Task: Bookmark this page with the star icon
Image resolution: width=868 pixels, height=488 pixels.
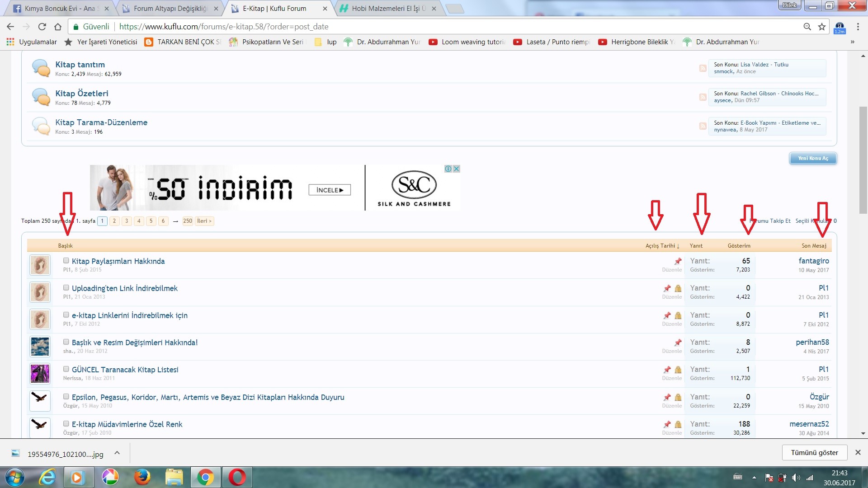Action: pos(822,27)
